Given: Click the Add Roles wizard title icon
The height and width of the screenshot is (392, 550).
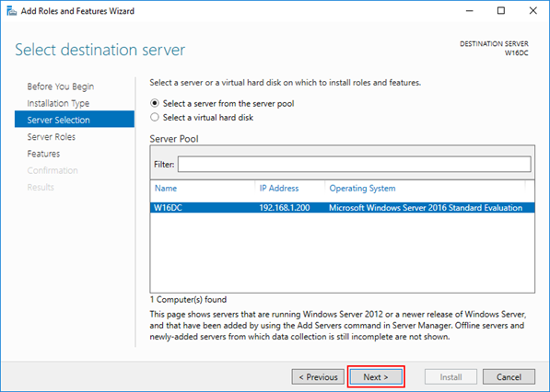Looking at the screenshot, I should [11, 11].
